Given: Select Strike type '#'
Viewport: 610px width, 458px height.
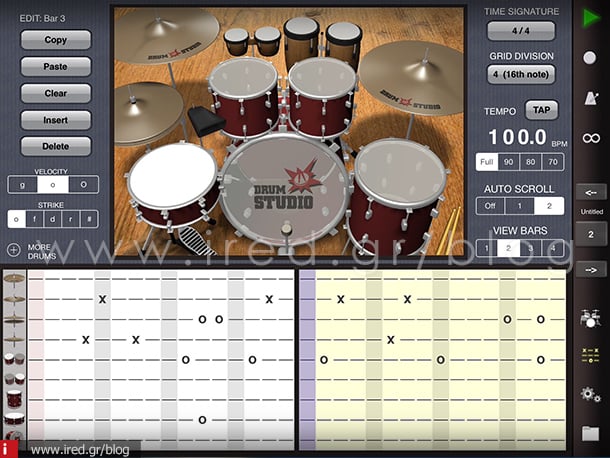Looking at the screenshot, I should click(89, 219).
